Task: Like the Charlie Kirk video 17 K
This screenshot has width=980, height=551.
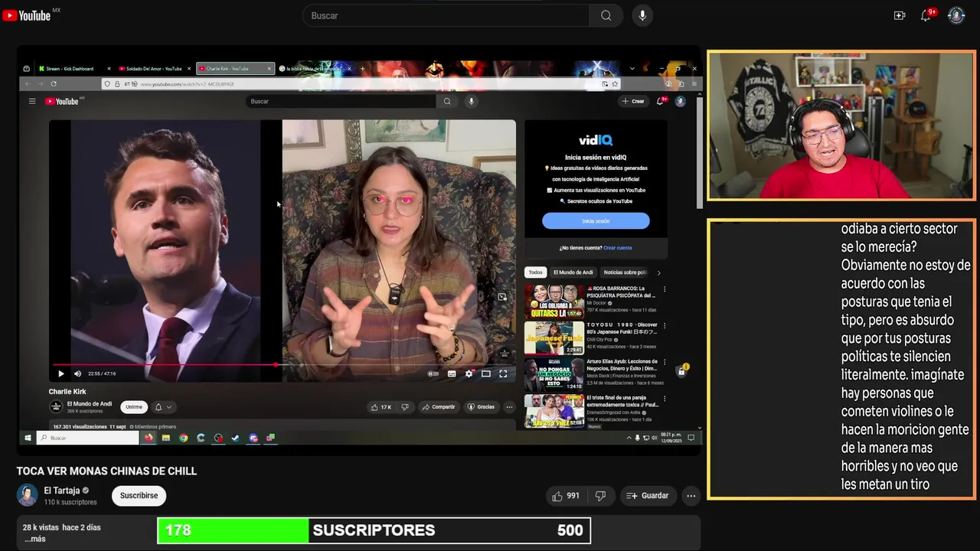Action: click(x=381, y=407)
